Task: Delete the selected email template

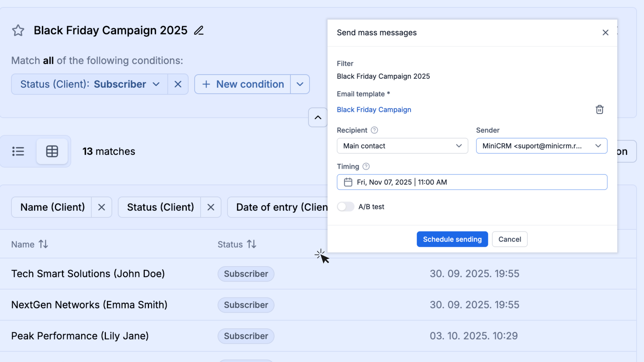Action: point(600,109)
